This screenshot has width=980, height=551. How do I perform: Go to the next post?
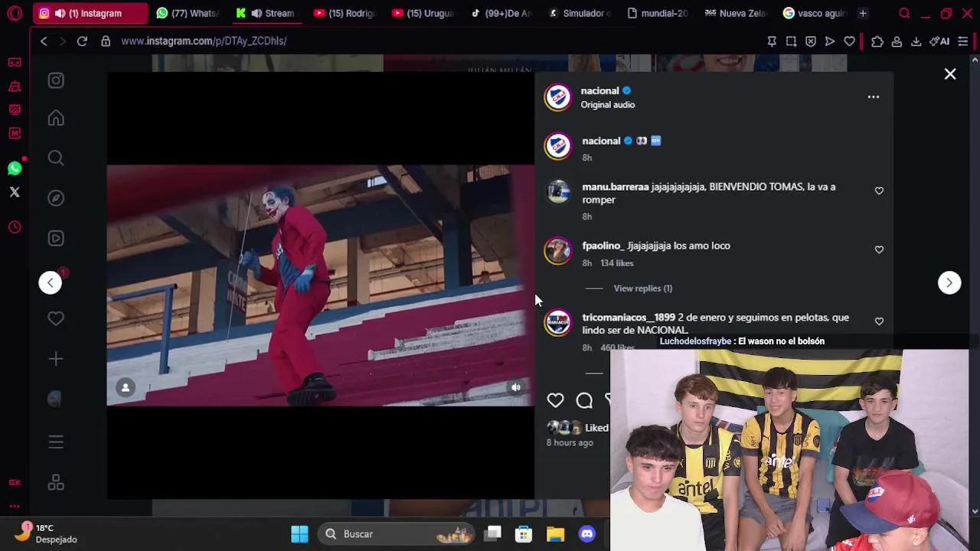[949, 282]
